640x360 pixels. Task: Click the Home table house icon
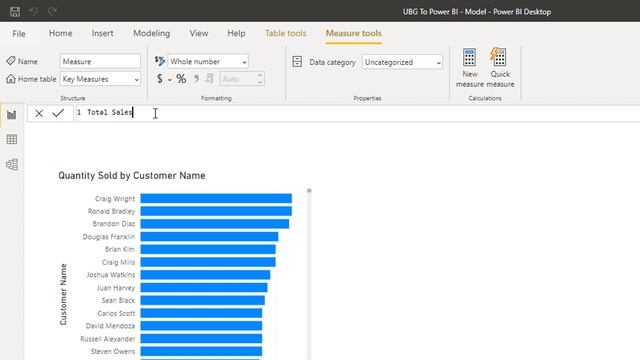(x=11, y=79)
